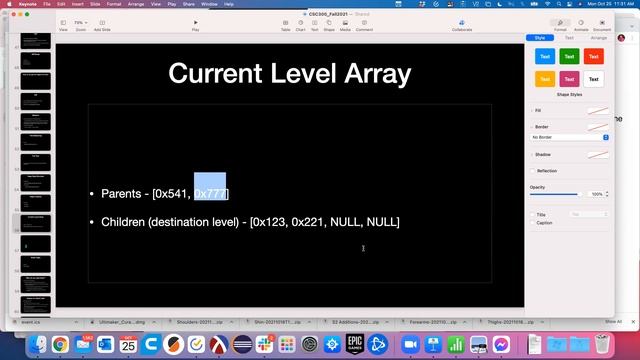Open Epic Games Launcher from the Dock
This screenshot has height=360, width=640.
tap(355, 344)
